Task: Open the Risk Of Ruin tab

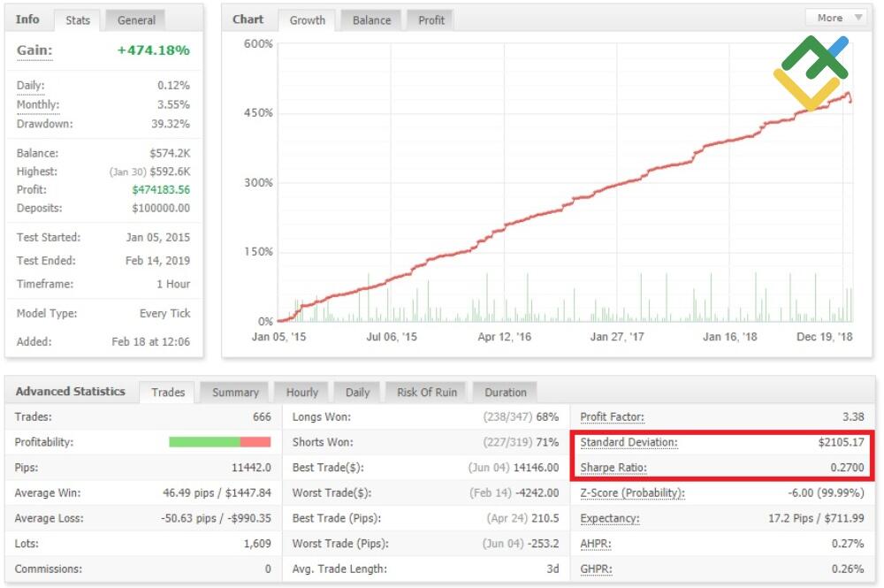Action: coord(428,392)
